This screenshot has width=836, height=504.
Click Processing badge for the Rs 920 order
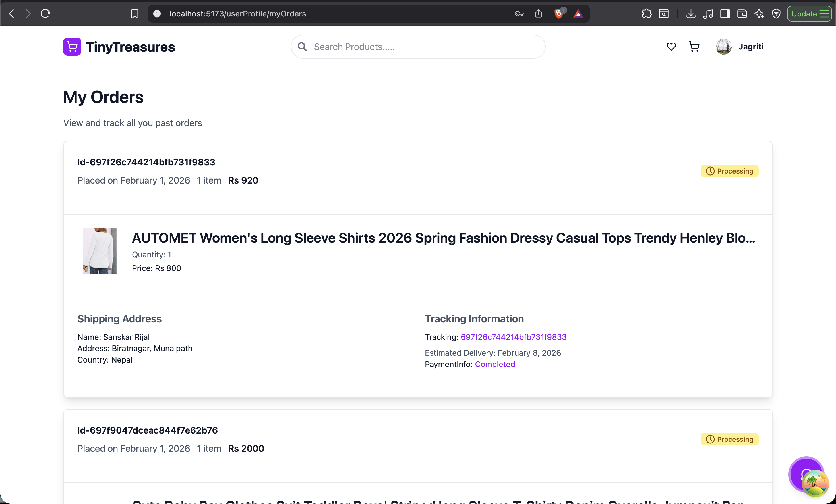tap(729, 171)
